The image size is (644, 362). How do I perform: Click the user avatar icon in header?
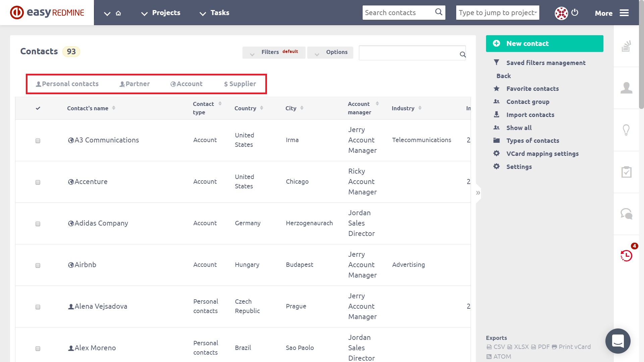click(561, 13)
